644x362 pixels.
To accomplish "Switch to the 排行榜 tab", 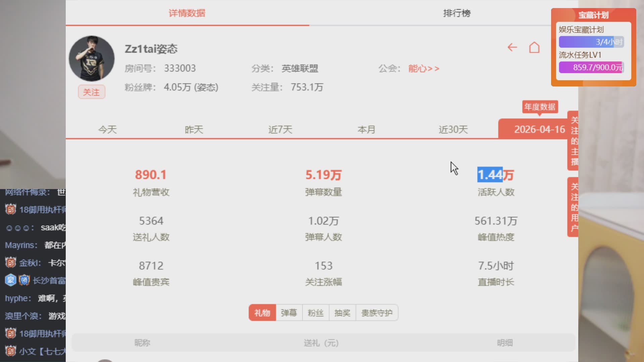I will (x=457, y=13).
